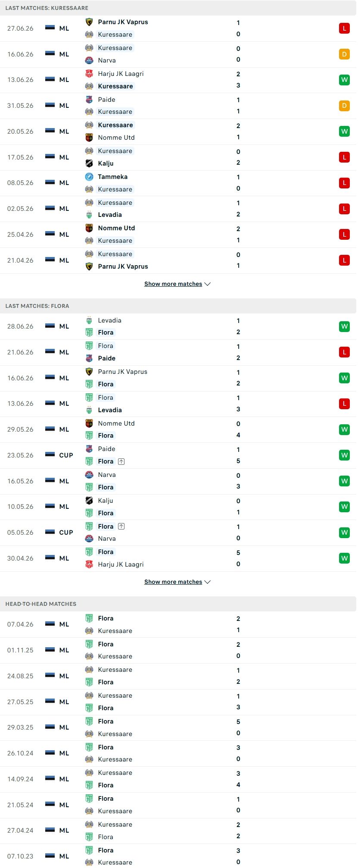Expand Show more matches under Kuressaare section
The height and width of the screenshot is (868, 358).
177,284
